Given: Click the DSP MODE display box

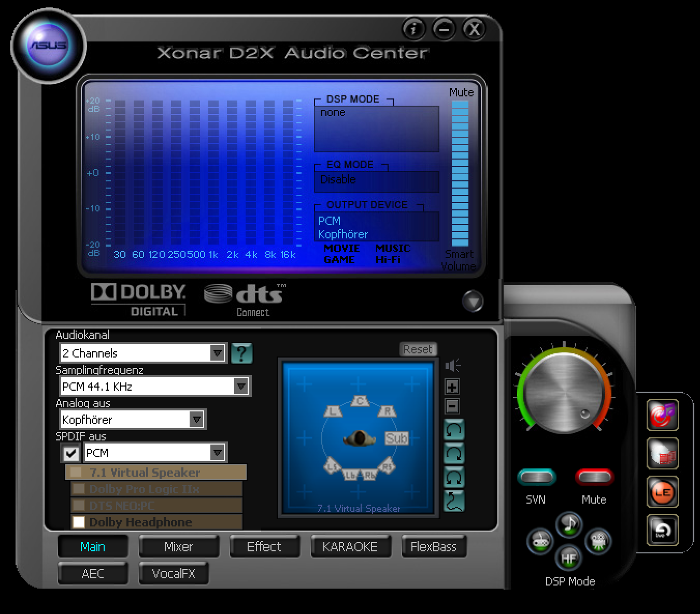Looking at the screenshot, I should [377, 129].
